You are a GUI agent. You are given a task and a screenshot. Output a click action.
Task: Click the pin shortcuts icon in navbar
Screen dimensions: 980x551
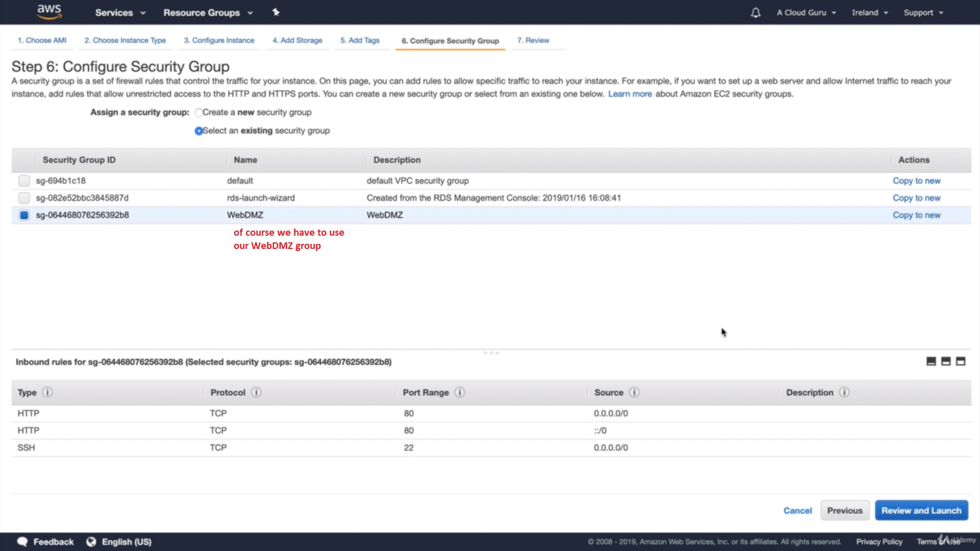[276, 12]
